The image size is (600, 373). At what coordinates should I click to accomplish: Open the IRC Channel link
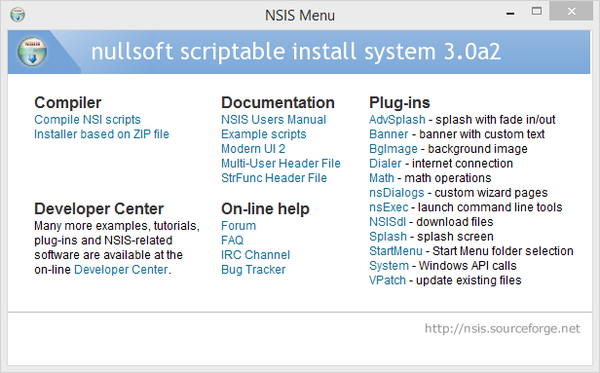pyautogui.click(x=256, y=255)
